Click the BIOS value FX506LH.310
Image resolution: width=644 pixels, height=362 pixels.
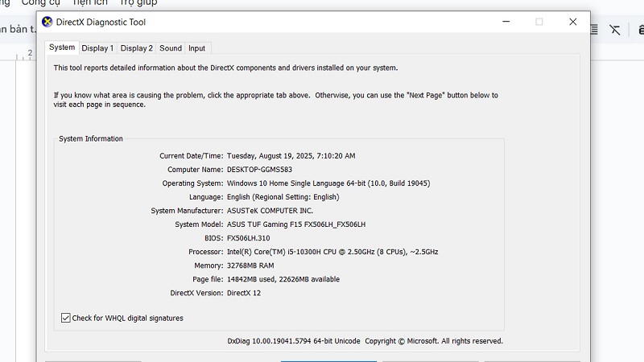pos(249,238)
